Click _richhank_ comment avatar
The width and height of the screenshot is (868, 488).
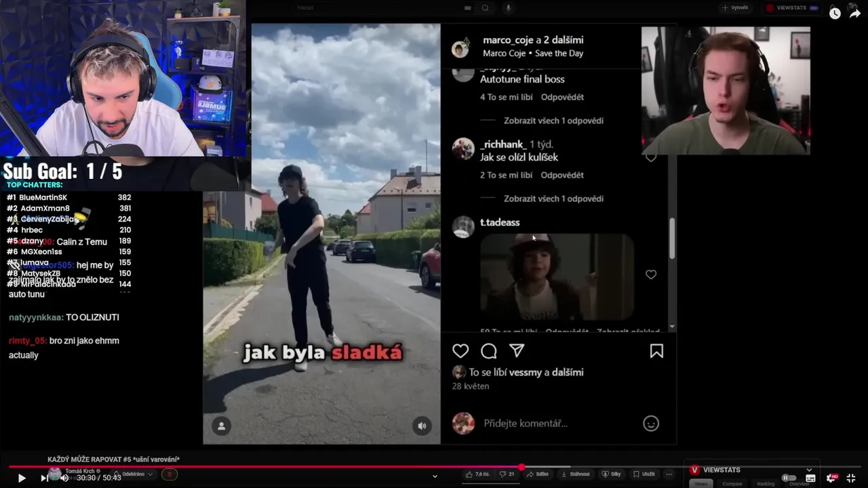[x=463, y=148]
